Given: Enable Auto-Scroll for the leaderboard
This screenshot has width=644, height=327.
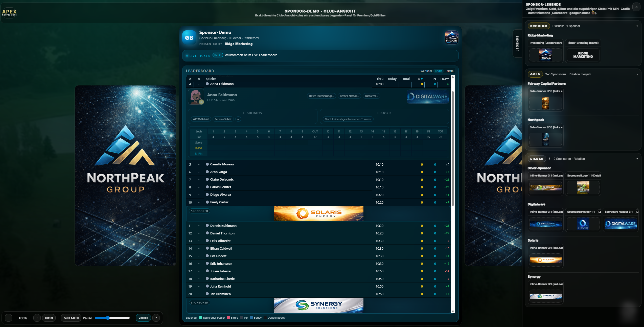Looking at the screenshot, I should coord(71,318).
